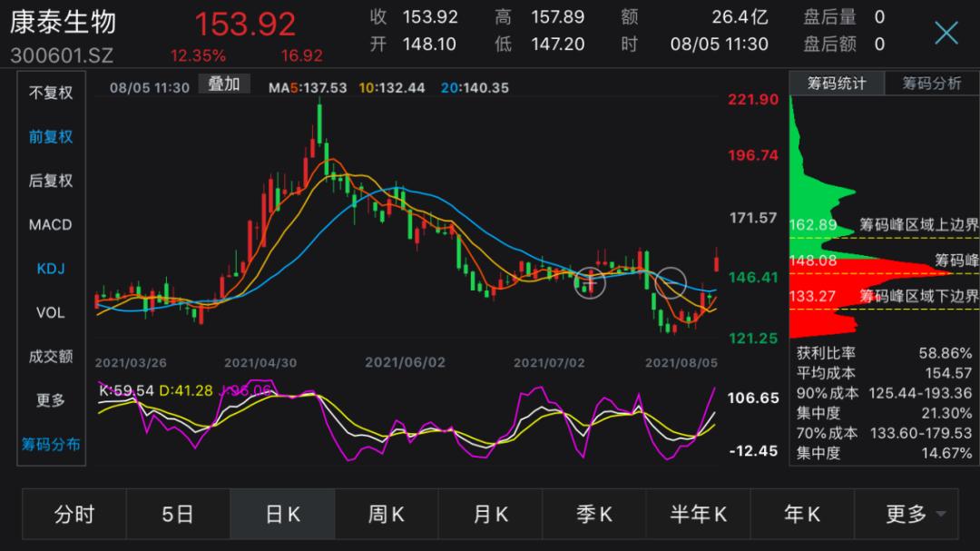Click the highest candlestick peak near 221.90
Screen dimensions: 980x551
coord(320,122)
